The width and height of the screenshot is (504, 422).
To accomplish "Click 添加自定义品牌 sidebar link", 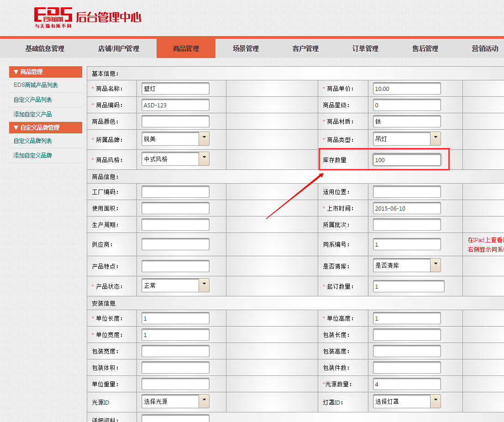I will [32, 155].
